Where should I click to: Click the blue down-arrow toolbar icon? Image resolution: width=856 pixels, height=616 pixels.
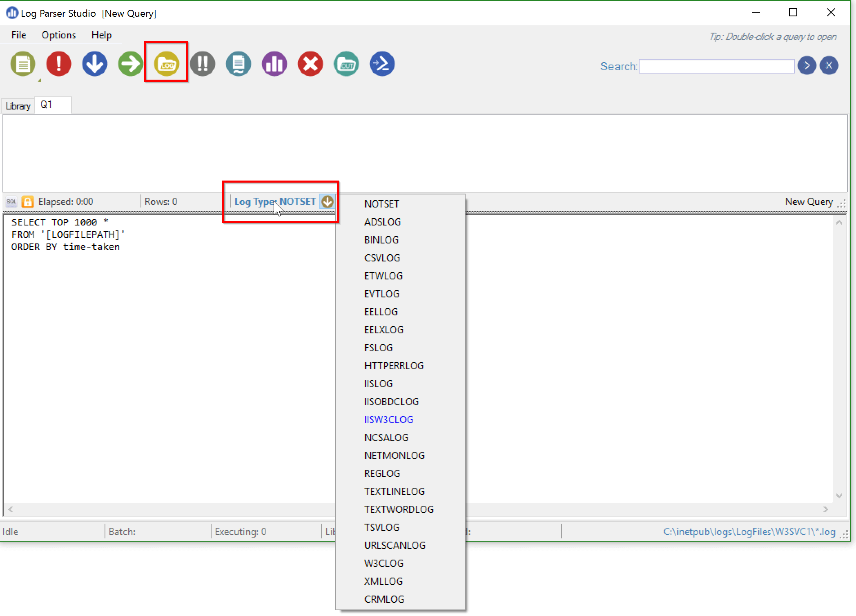(x=95, y=64)
